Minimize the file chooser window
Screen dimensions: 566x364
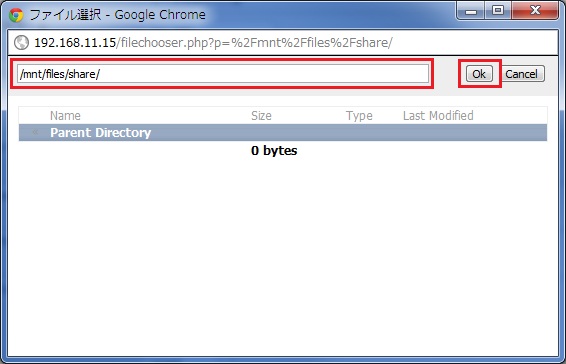pos(471,11)
